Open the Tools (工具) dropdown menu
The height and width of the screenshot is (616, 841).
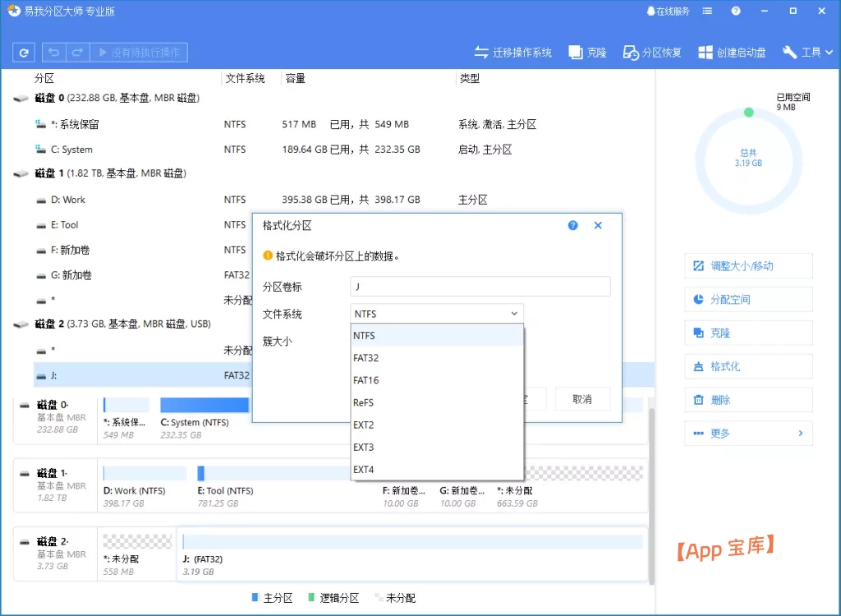tap(808, 53)
